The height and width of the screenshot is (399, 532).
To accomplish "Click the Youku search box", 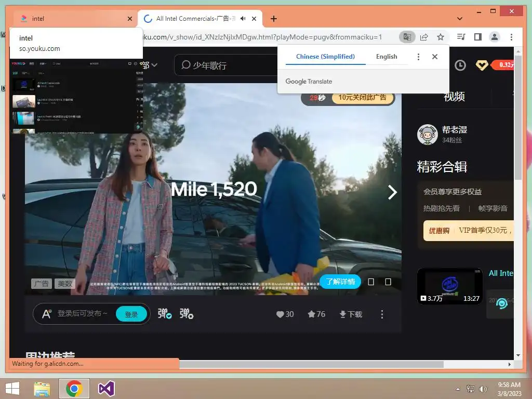I will [x=227, y=65].
